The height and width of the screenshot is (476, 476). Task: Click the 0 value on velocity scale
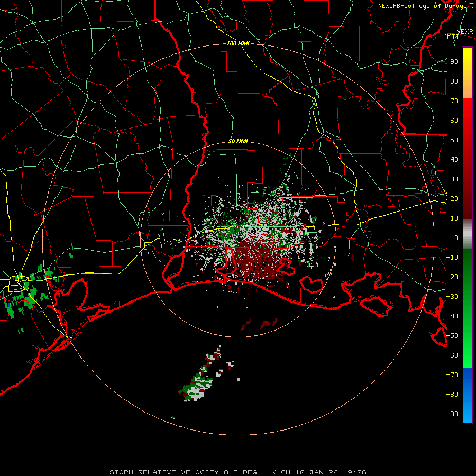coord(456,238)
